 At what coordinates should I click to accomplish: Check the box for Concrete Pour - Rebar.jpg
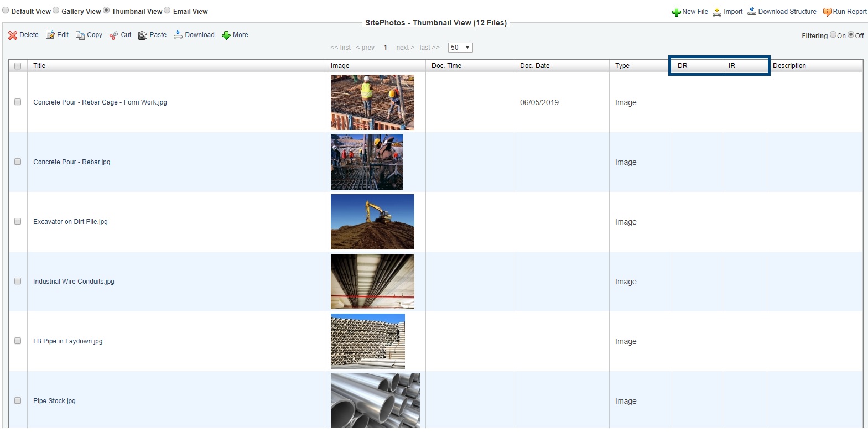pos(18,162)
